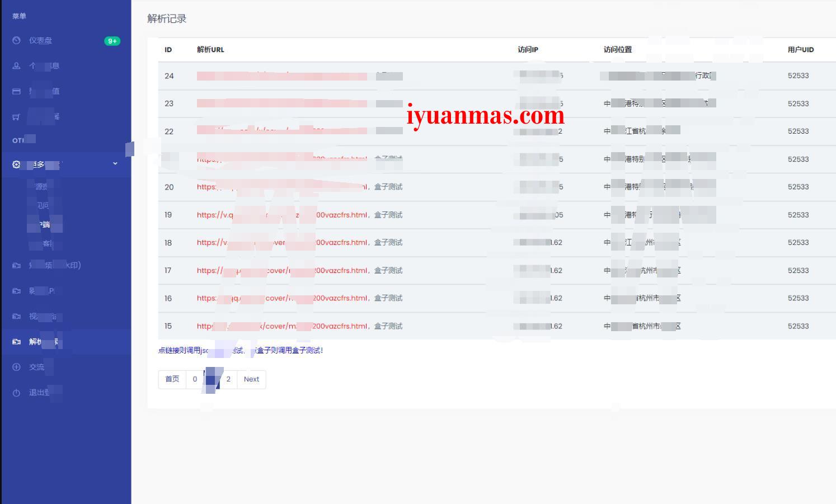
Task: Click ID cell 20
Action: click(169, 187)
